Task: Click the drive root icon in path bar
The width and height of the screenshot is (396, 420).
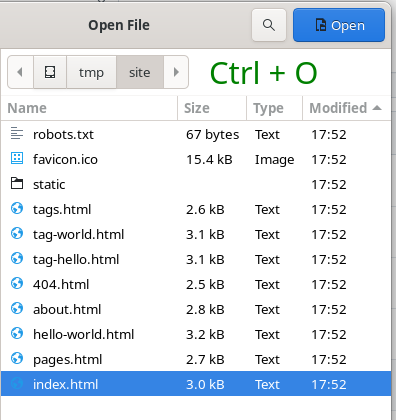Action: click(x=50, y=72)
